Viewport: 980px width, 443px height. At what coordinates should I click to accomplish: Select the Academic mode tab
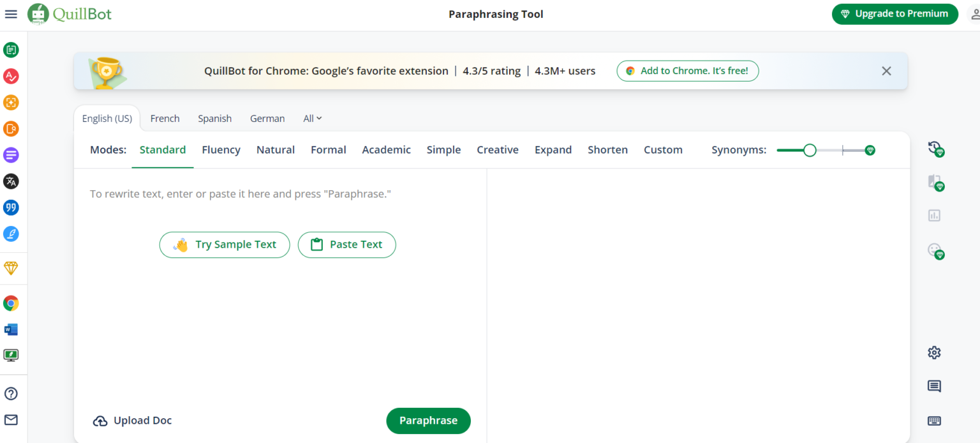point(386,150)
